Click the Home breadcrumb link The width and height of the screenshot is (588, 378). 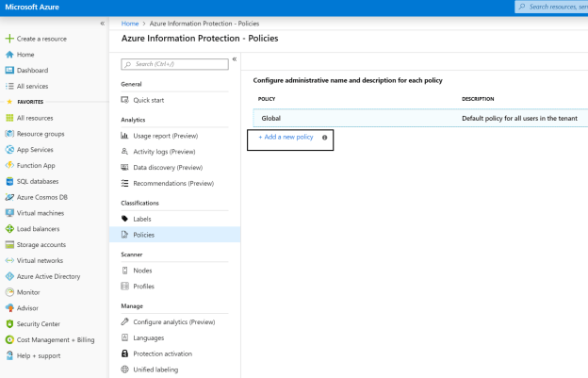130,24
